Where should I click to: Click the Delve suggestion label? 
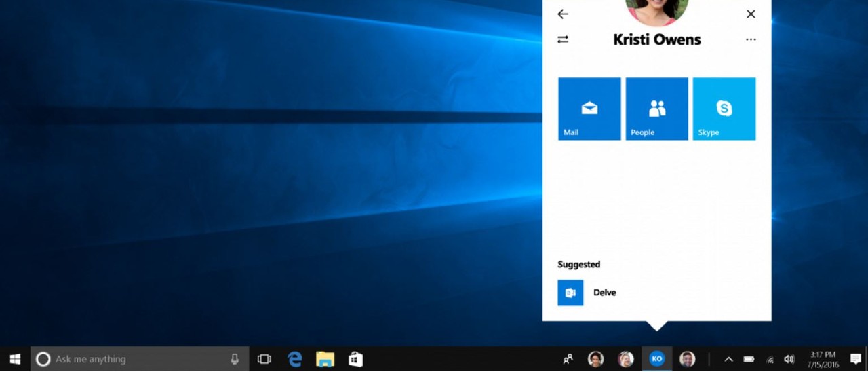pyautogui.click(x=605, y=293)
